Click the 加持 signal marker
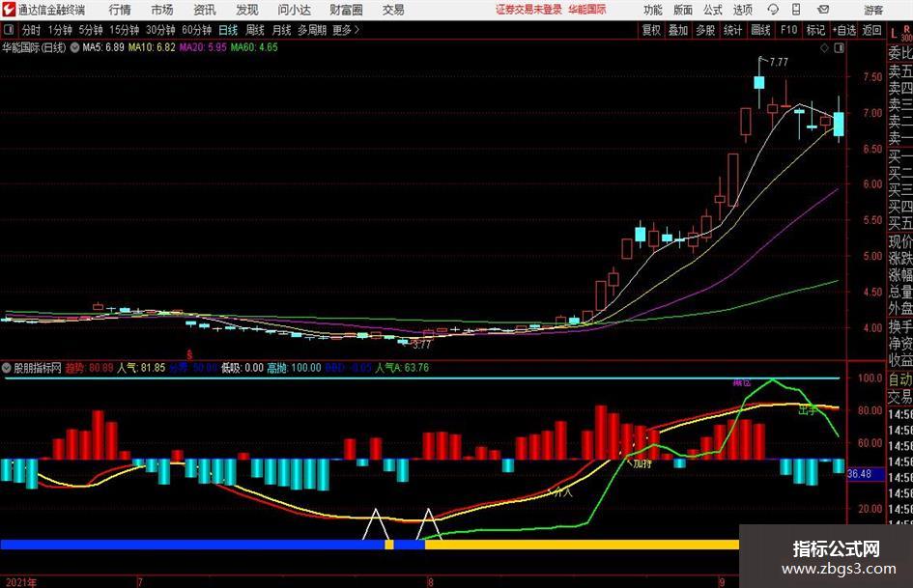This screenshot has height=588, width=913. [642, 463]
